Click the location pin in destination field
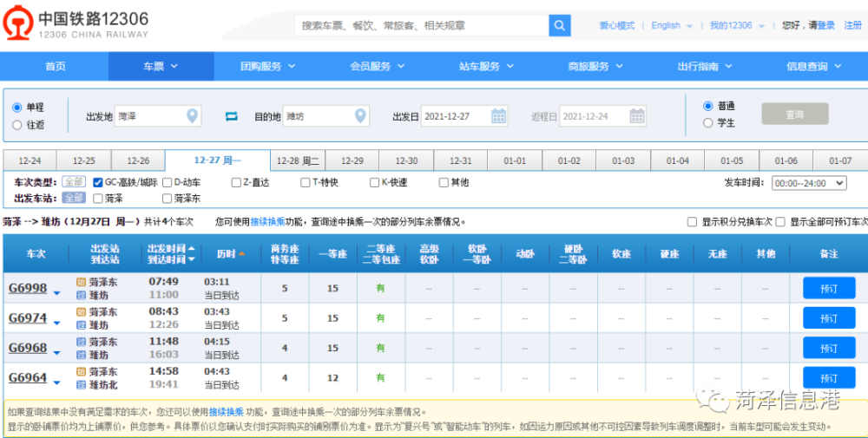The height and width of the screenshot is (438, 868). (360, 116)
